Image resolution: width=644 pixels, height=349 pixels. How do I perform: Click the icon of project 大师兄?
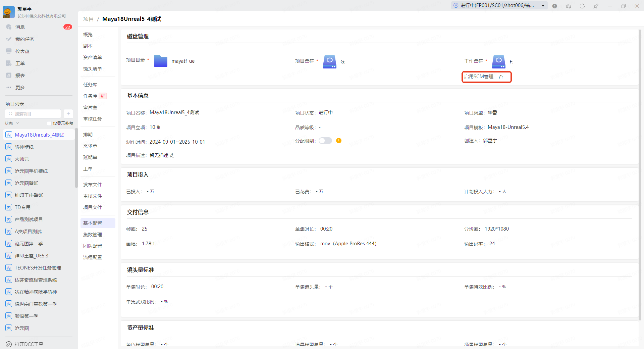(9, 159)
